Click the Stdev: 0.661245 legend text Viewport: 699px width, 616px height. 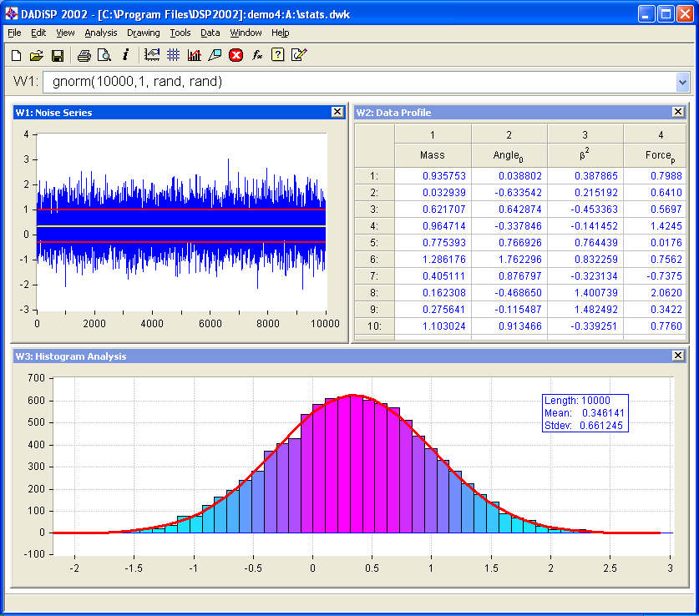tap(584, 426)
